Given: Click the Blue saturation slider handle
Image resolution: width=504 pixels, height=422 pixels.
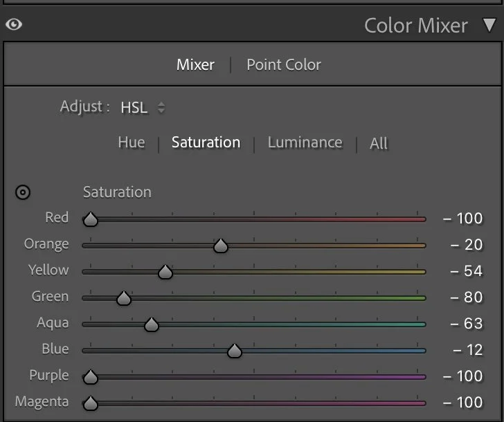Looking at the screenshot, I should pyautogui.click(x=234, y=351).
